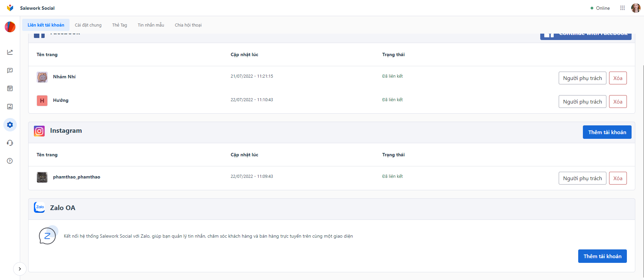Open the help question mark icon
Screen dimensions: 644x280
10,161
